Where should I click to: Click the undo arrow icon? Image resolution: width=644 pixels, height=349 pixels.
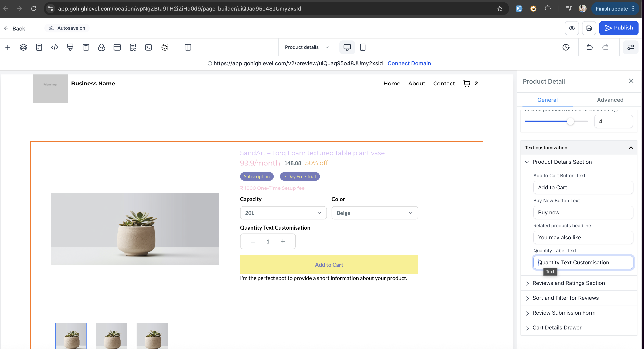(x=589, y=47)
